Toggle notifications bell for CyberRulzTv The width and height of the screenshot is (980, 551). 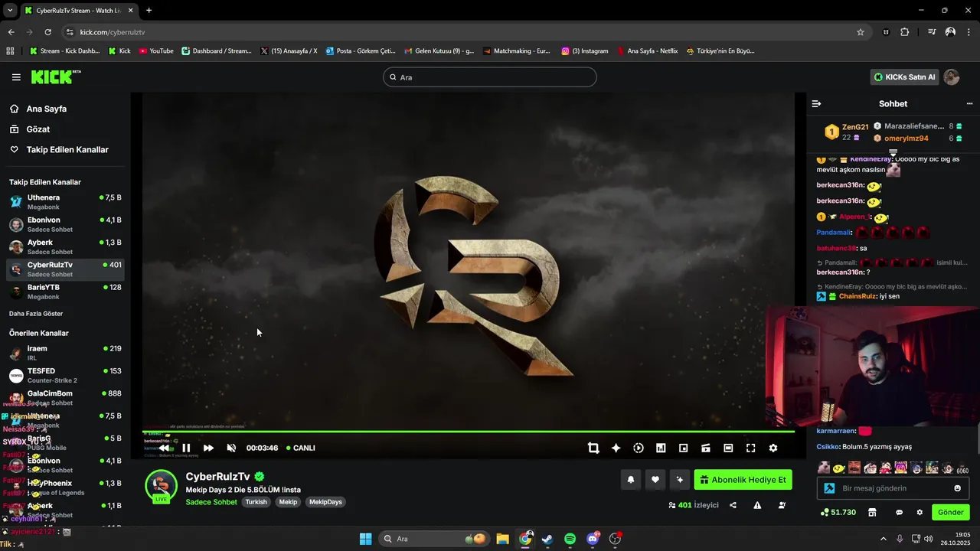[x=631, y=480]
